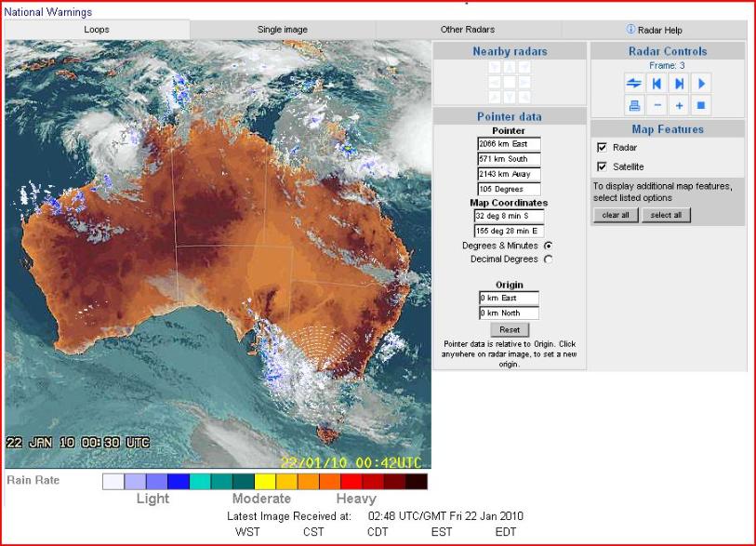Screen dimensions: 756x546
Task: Stop the radar loop animation
Action: tap(702, 106)
